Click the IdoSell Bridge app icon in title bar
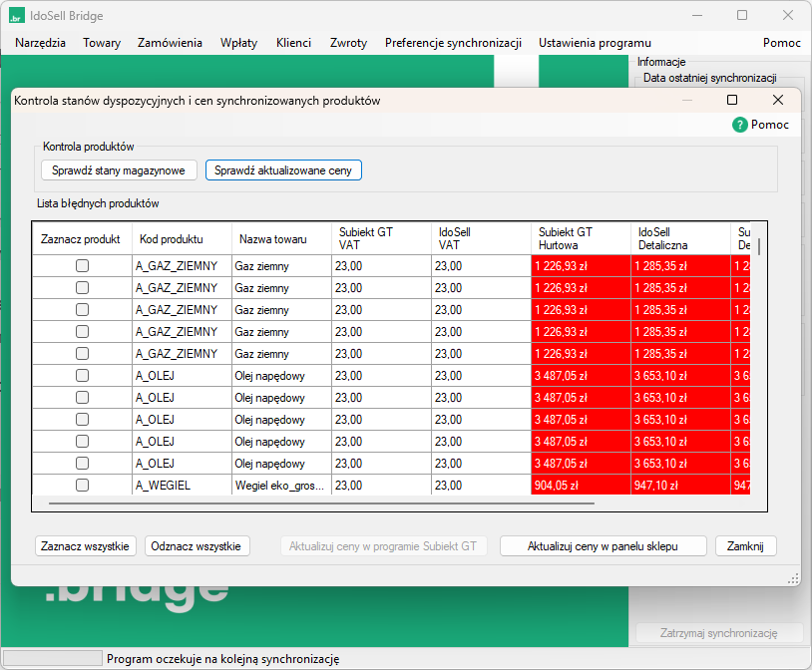Image resolution: width=812 pixels, height=670 pixels. (x=17, y=16)
